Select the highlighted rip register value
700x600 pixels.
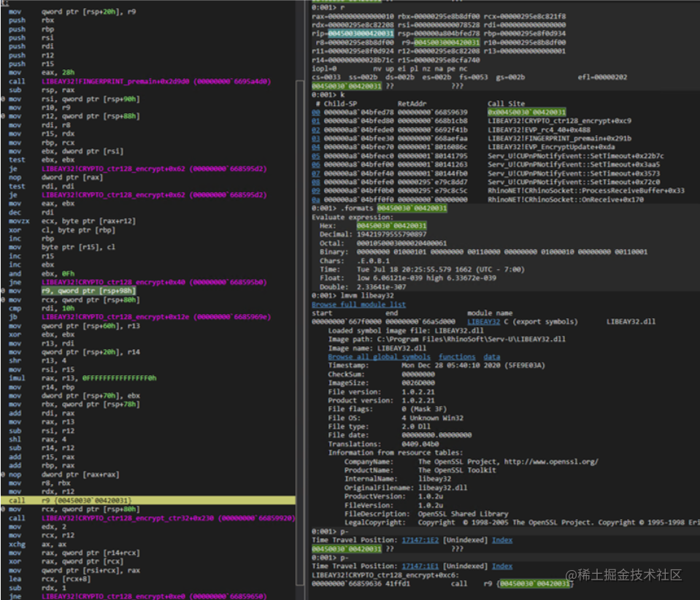click(x=361, y=34)
